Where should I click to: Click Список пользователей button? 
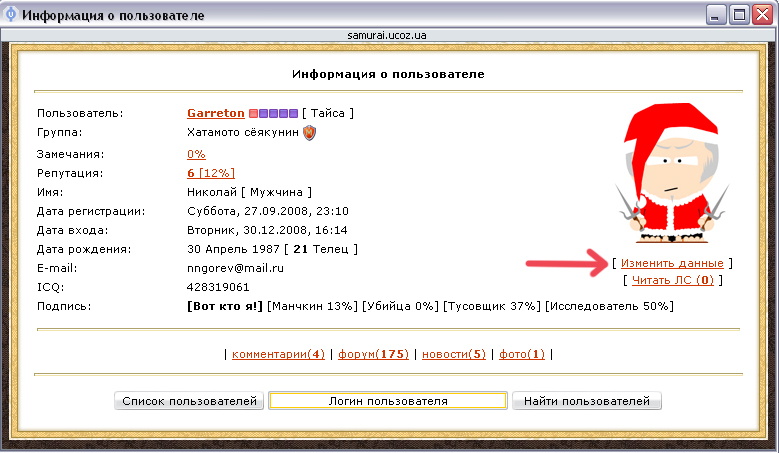tap(189, 401)
